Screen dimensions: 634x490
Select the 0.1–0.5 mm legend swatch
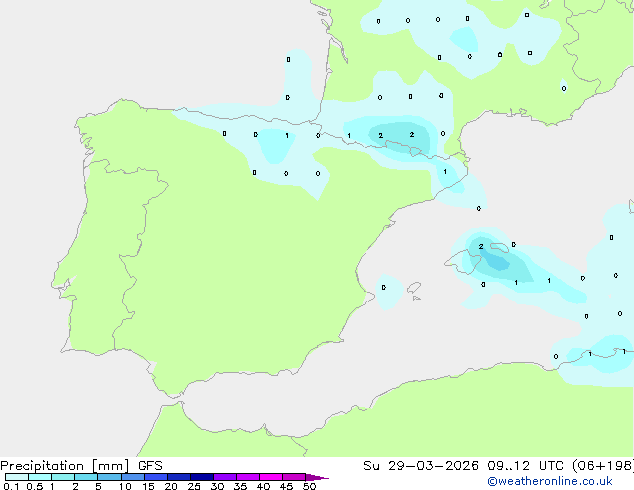pyautogui.click(x=17, y=477)
